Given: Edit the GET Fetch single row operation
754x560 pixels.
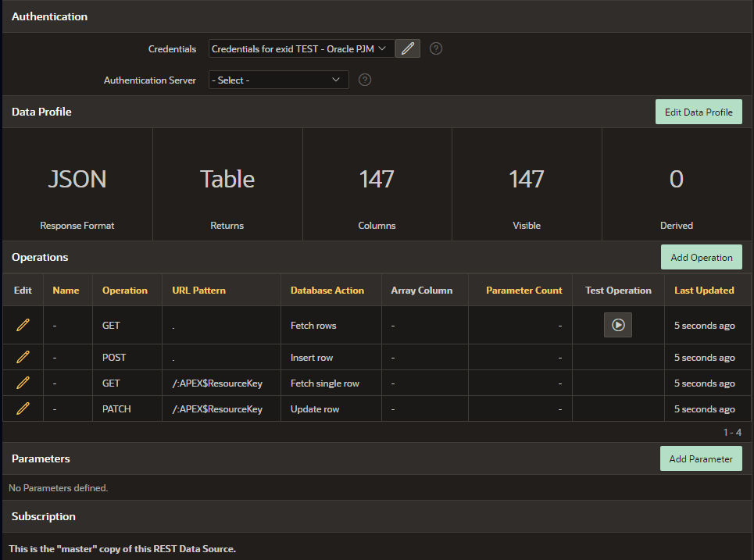Looking at the screenshot, I should point(23,383).
